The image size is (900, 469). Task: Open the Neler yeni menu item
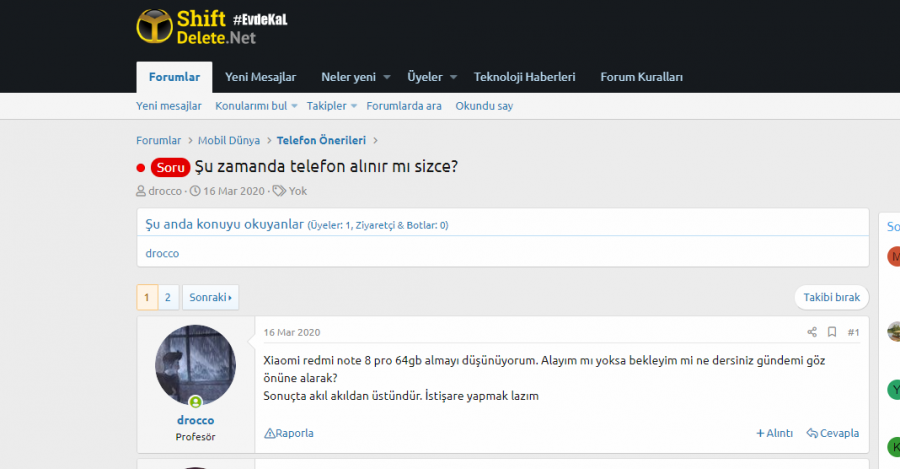(x=348, y=77)
